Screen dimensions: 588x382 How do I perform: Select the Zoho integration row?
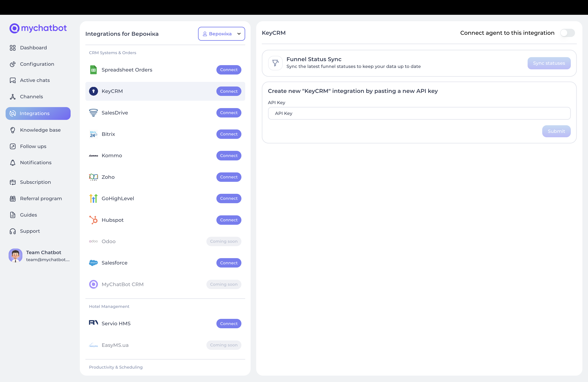148,177
